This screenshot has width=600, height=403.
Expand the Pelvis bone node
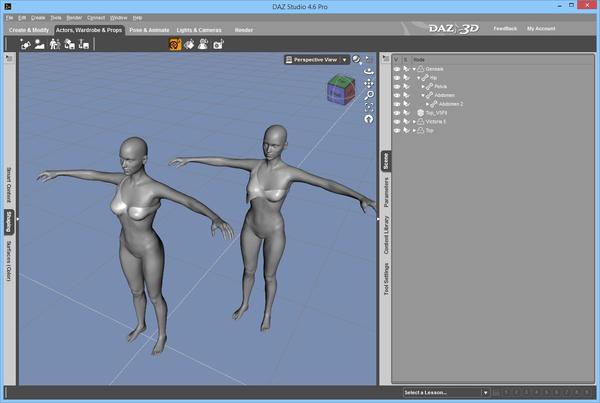point(423,87)
